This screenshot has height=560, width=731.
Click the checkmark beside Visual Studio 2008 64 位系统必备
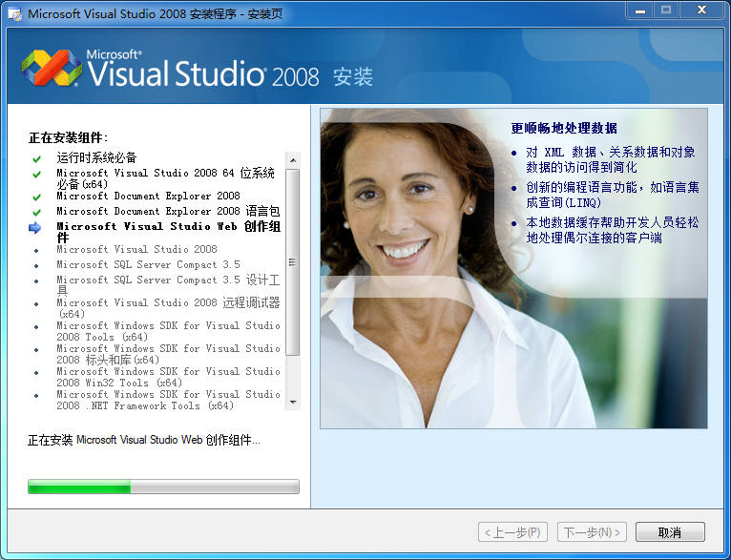click(x=37, y=175)
